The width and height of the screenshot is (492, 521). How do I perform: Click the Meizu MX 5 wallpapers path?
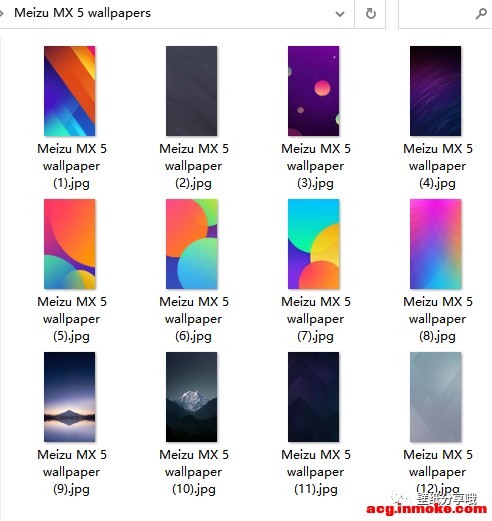[82, 13]
